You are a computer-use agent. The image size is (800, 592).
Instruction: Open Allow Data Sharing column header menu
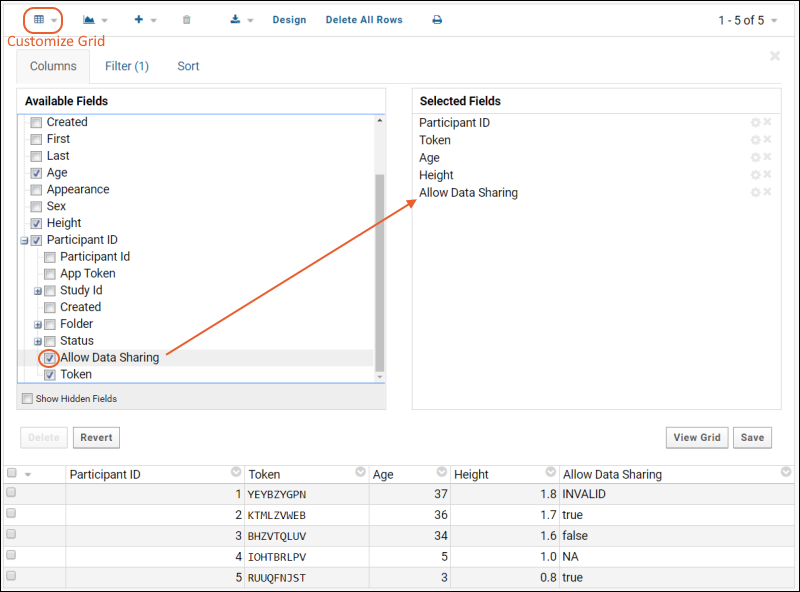[x=786, y=472]
